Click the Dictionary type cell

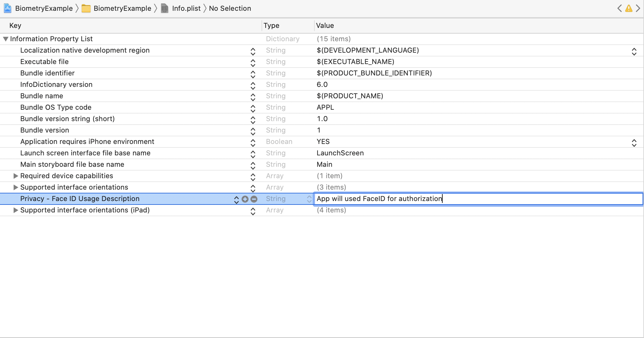click(x=282, y=39)
